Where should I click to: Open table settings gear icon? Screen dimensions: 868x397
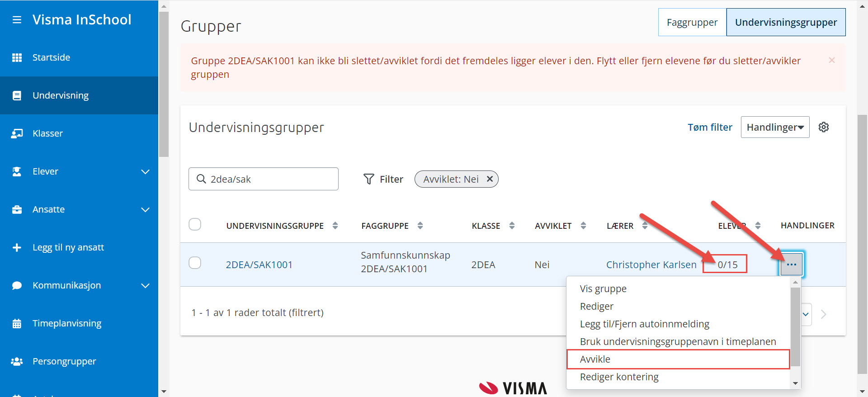click(824, 127)
